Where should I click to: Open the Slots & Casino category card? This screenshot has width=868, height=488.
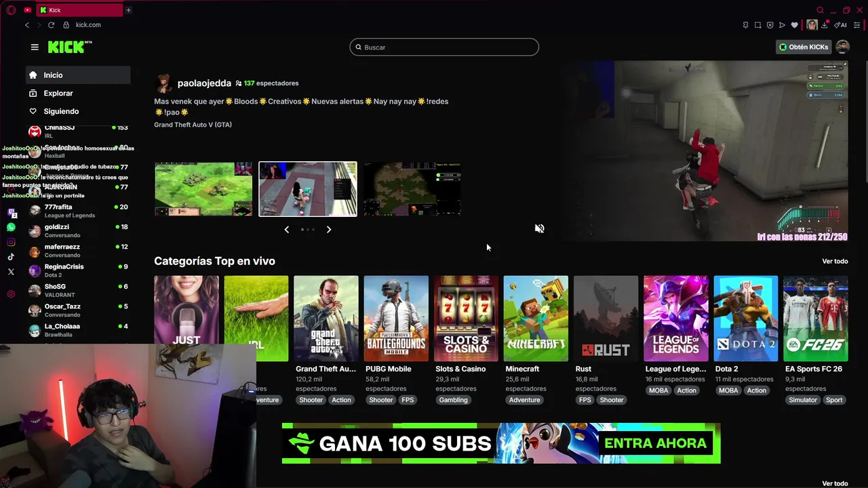[x=466, y=319]
